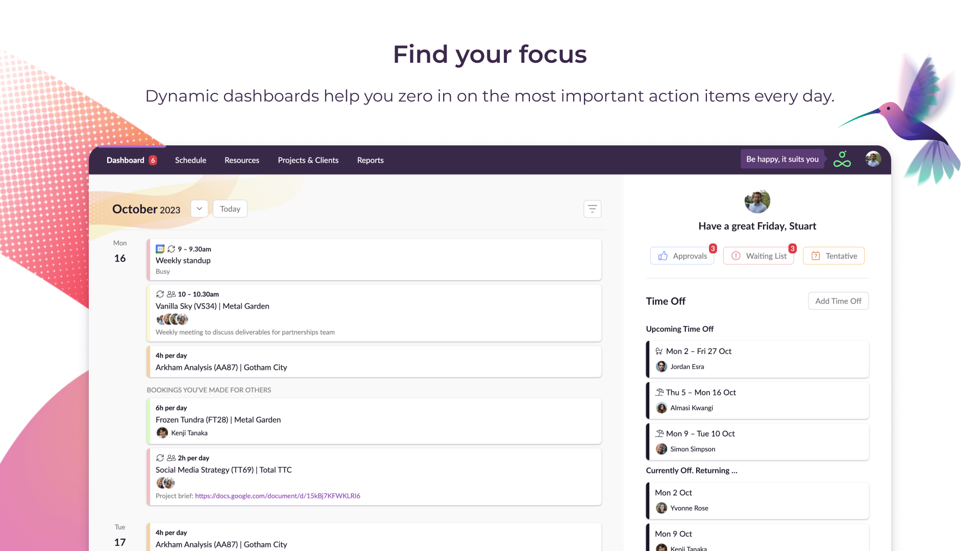Click the Google Calendar icon on Weekly standup

[160, 249]
